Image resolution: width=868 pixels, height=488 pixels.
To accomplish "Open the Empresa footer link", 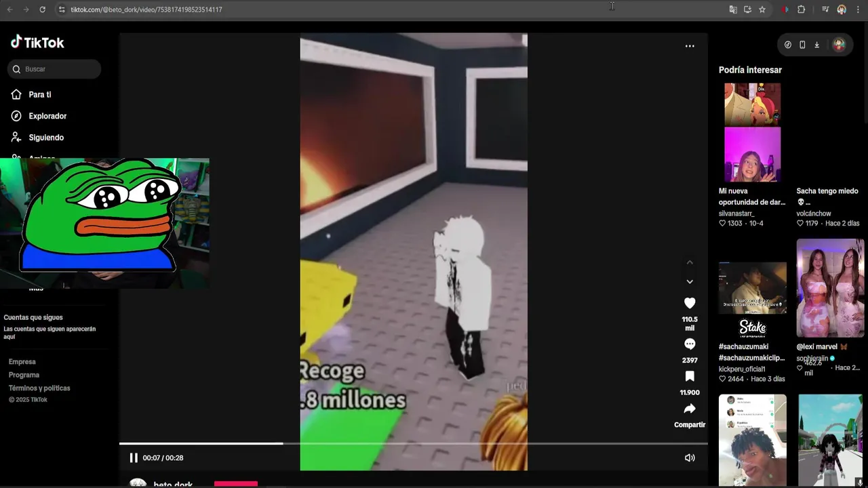I will coord(22,362).
